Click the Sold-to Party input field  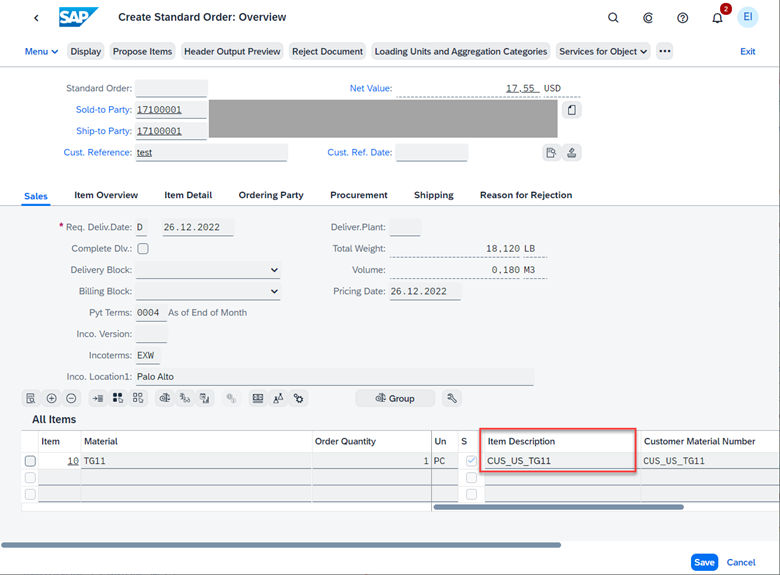tap(171, 110)
